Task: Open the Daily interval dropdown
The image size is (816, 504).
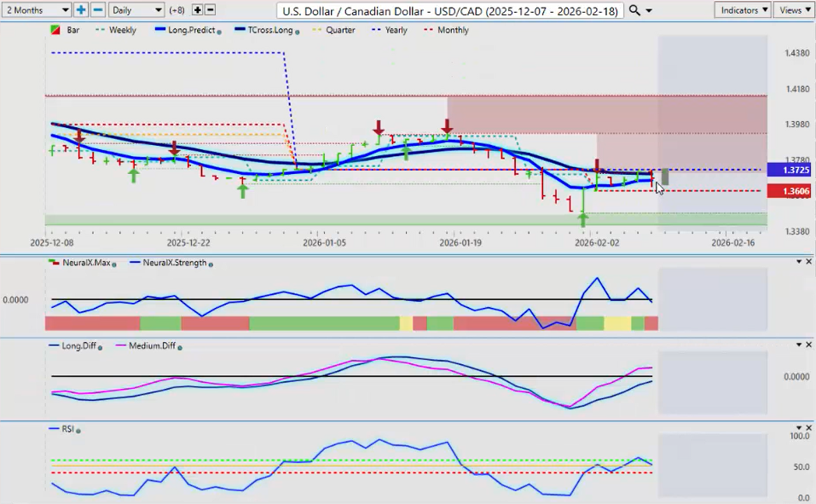Action: click(x=135, y=10)
